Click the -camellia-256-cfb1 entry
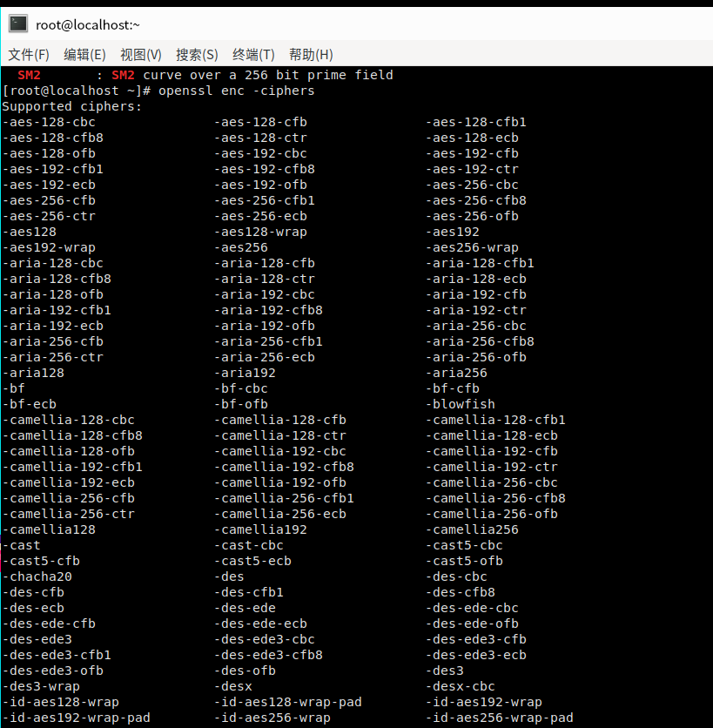This screenshot has width=713, height=728. point(284,498)
